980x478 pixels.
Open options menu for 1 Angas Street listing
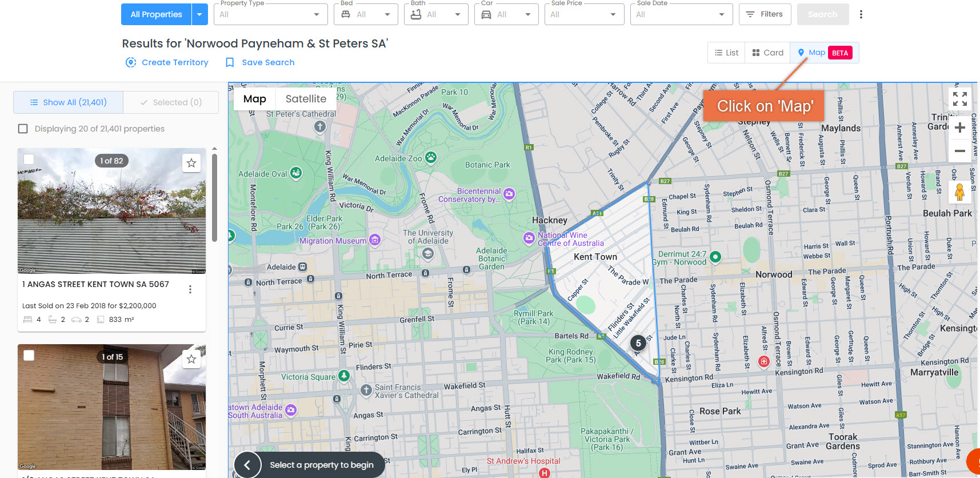(190, 290)
